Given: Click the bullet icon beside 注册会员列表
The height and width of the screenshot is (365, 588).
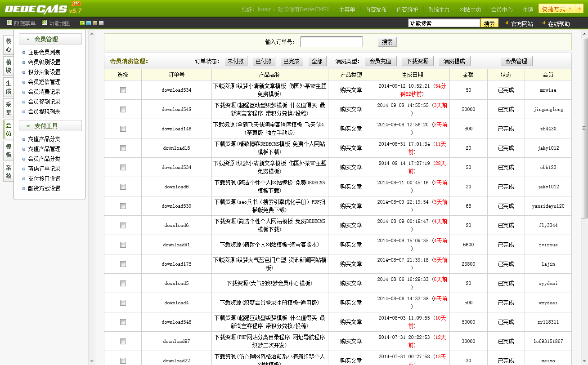Looking at the screenshot, I should (x=24, y=53).
